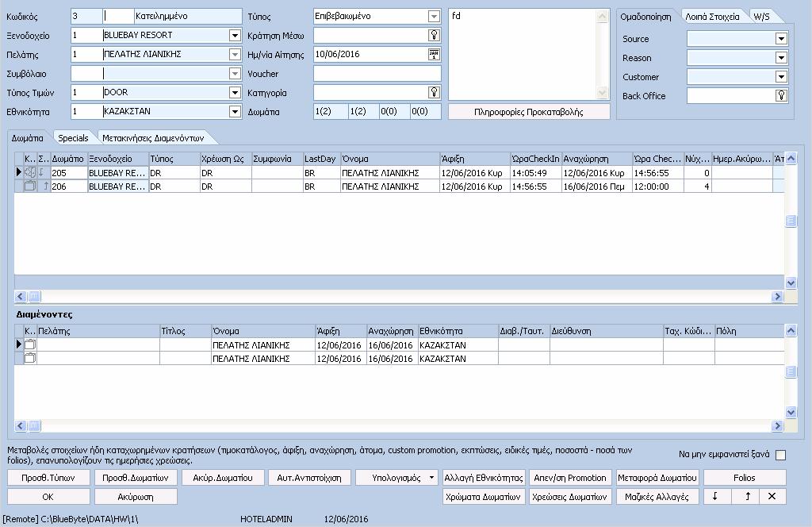Select room number cell 206

pyautogui.click(x=69, y=186)
